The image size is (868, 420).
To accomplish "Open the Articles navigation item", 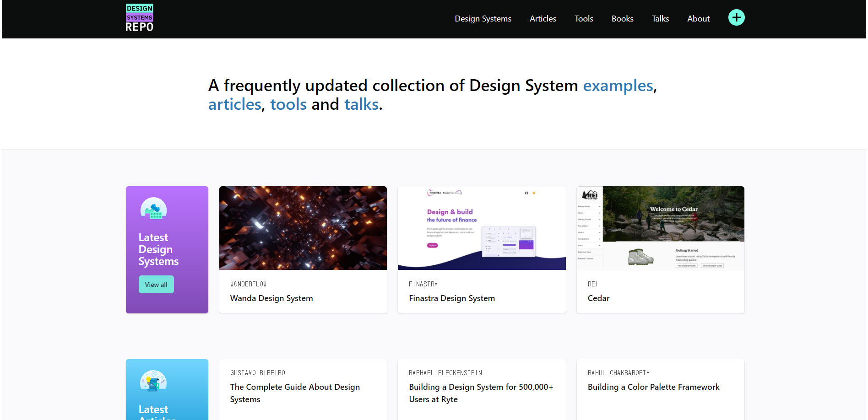I will pyautogui.click(x=543, y=19).
